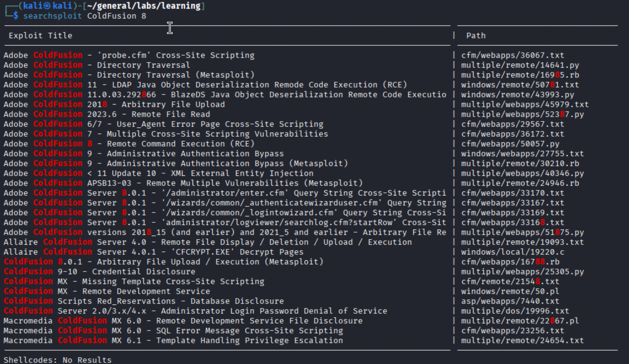Viewport: 629px width, 364px height.
Task: Select 'Allaire ColdFusion Server 4.0' Remote File Display row
Action: pyautogui.click(x=208, y=242)
